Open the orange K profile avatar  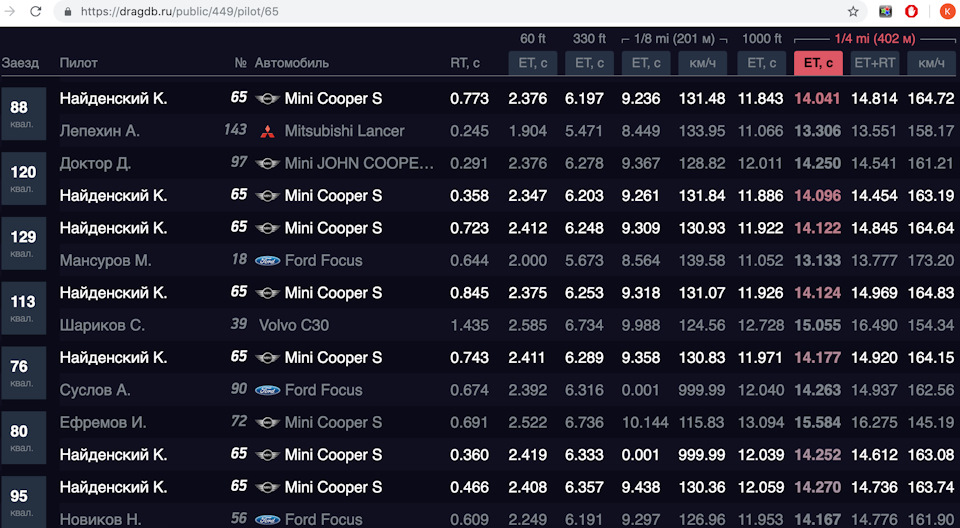click(x=945, y=12)
